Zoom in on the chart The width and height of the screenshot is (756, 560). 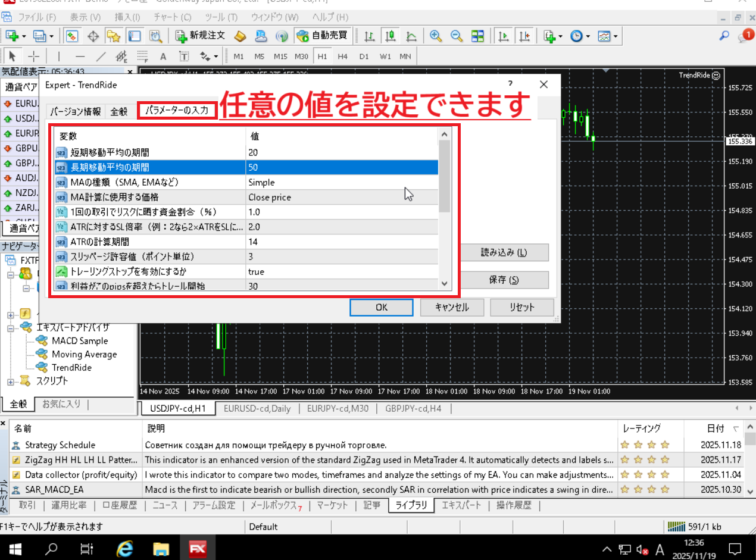coord(436,36)
